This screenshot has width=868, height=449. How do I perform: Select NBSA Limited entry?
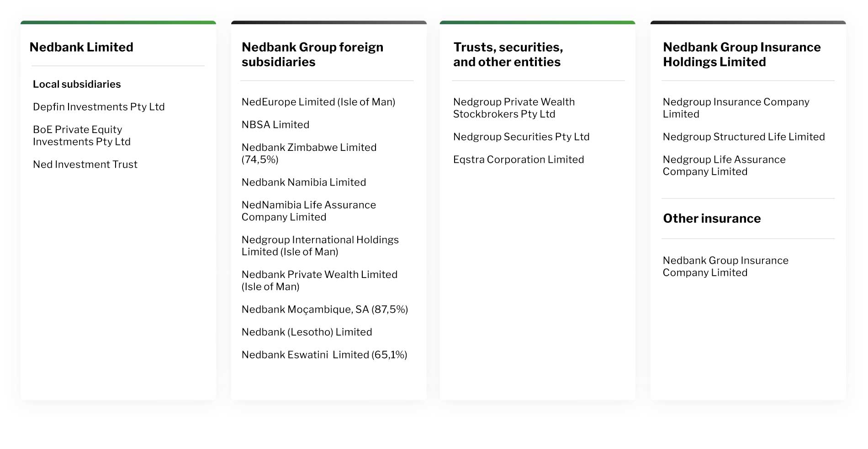point(275,125)
